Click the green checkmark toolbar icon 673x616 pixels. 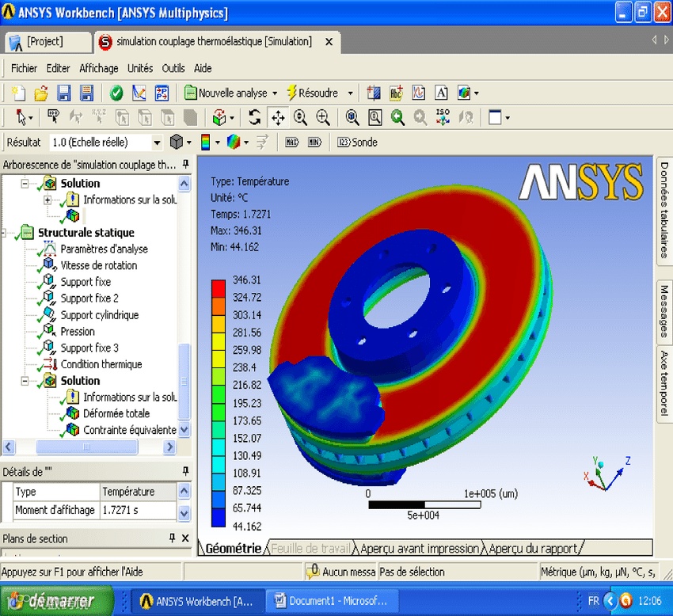pos(116,93)
